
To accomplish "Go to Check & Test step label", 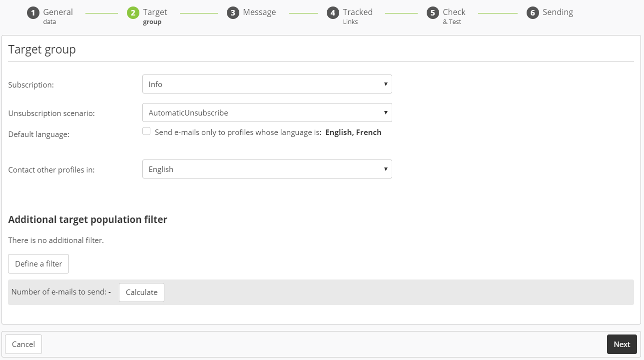I will pos(454,16).
